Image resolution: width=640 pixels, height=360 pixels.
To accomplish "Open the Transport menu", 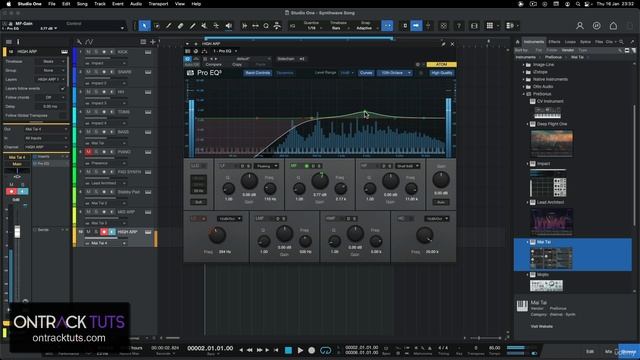I will pos(158,4).
